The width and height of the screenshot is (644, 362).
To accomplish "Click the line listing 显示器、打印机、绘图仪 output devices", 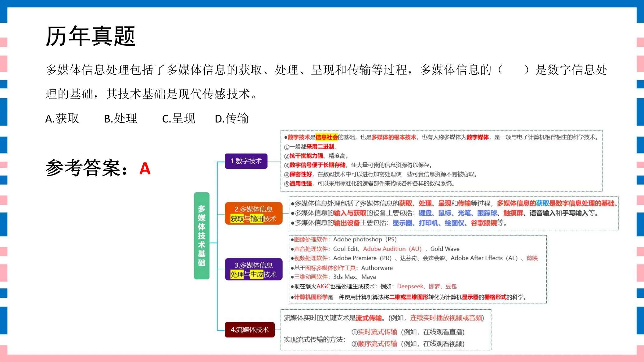I will coord(399,223).
